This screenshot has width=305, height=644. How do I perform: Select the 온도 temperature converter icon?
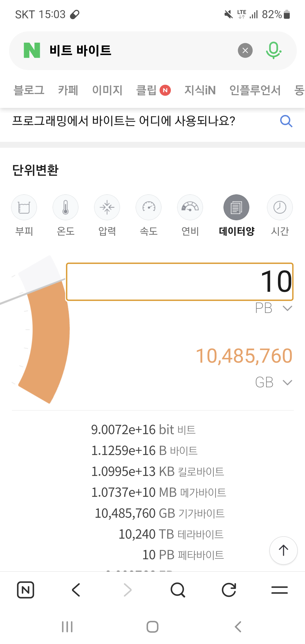[66, 208]
